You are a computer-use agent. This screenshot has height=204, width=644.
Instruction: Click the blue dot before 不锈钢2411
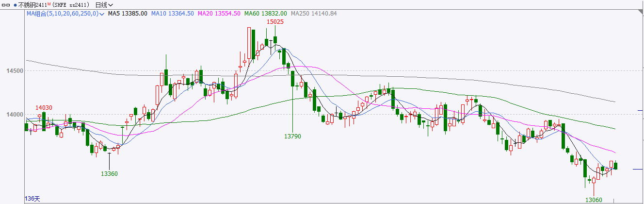(15, 5)
